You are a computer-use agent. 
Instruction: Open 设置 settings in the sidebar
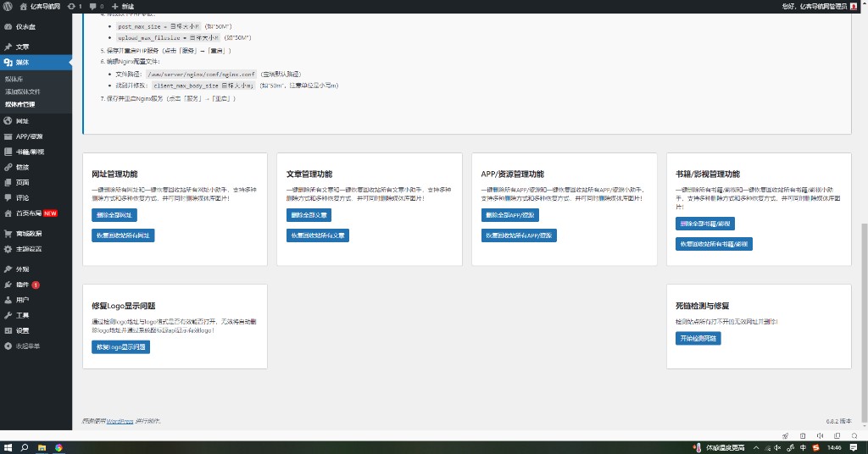(x=22, y=330)
